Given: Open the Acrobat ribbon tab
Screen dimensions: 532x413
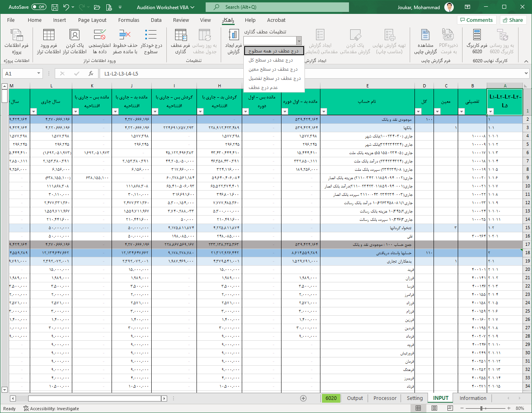Looking at the screenshot, I should [276, 20].
